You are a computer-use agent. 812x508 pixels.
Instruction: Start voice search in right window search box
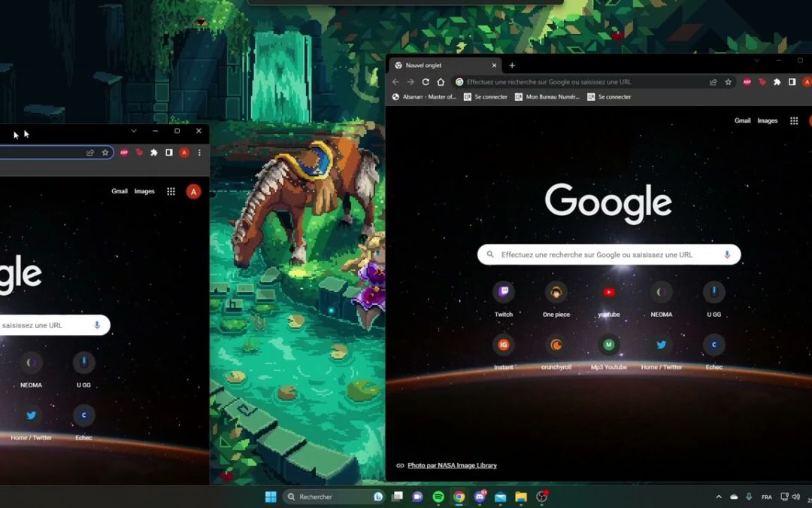727,254
